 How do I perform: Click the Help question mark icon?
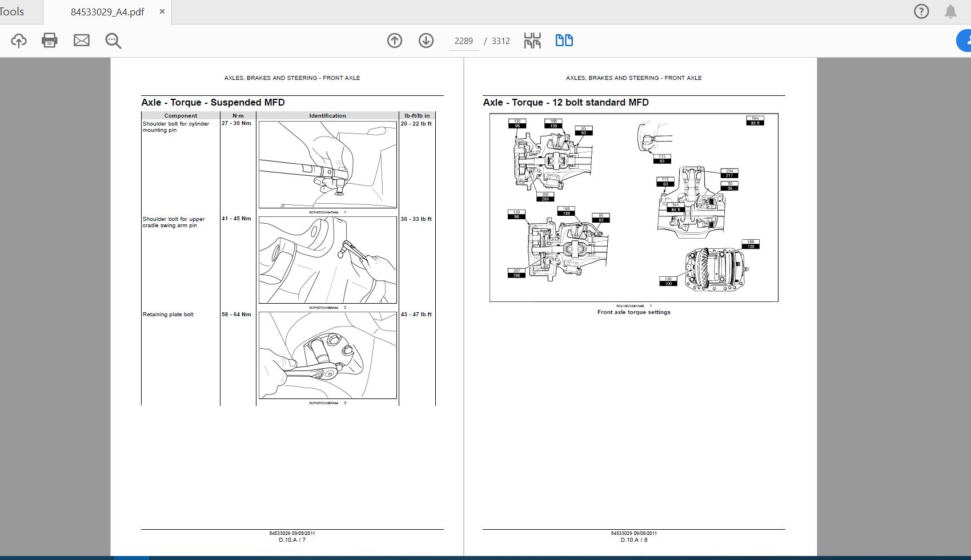921,11
